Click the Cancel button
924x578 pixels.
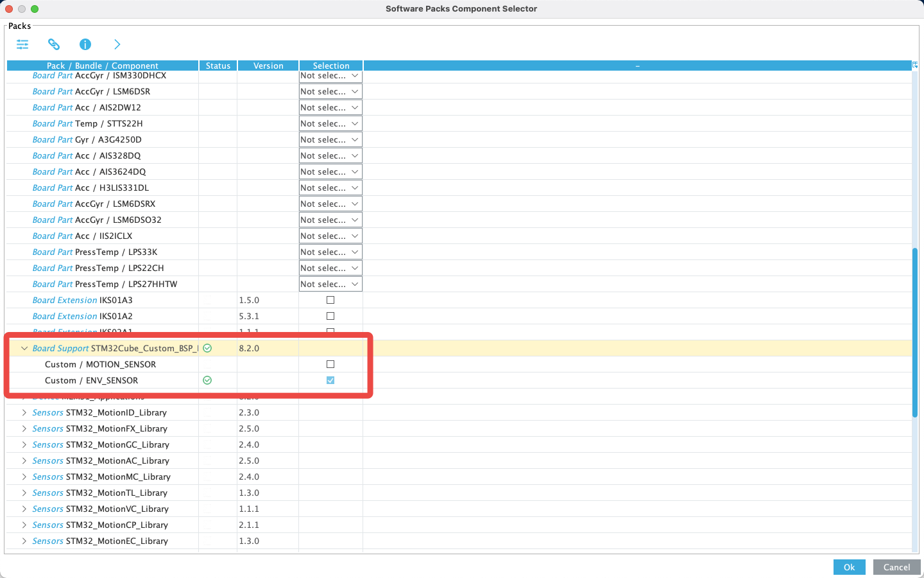[x=896, y=567]
